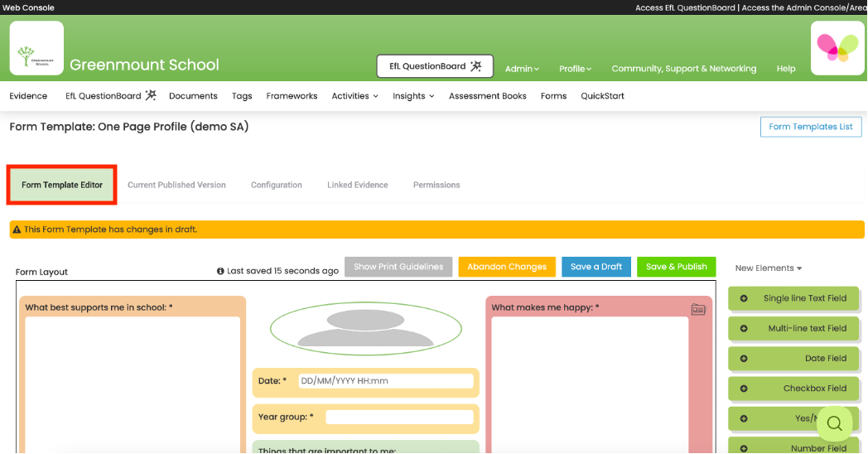Click the Form Layout label
Screen dimensions: 868x454
(x=41, y=272)
